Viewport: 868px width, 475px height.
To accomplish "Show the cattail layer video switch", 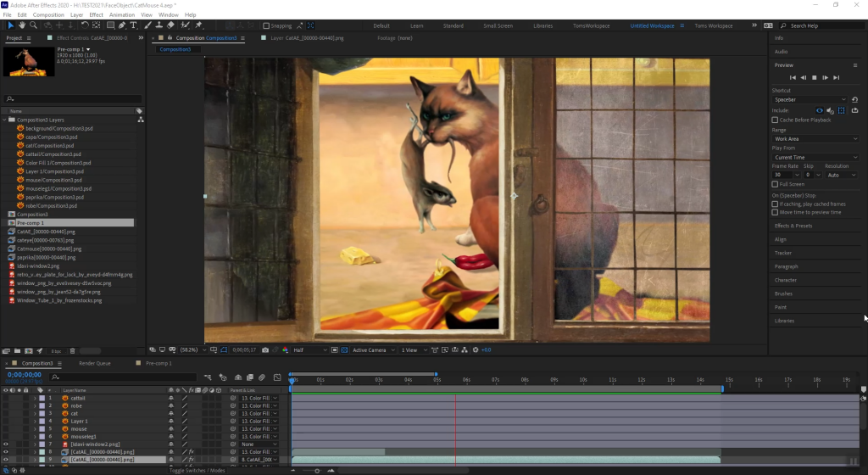I will [x=6, y=398].
